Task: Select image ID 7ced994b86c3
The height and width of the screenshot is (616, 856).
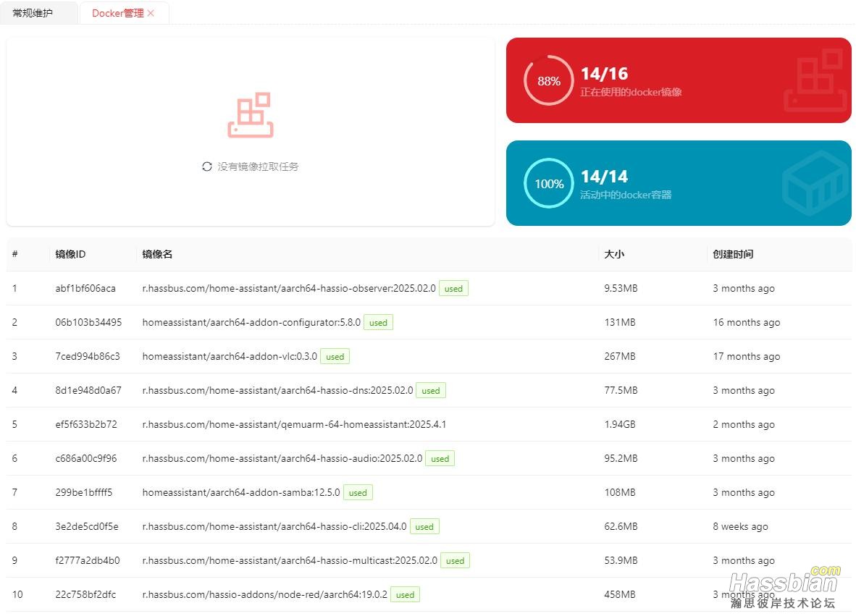Action: point(88,356)
